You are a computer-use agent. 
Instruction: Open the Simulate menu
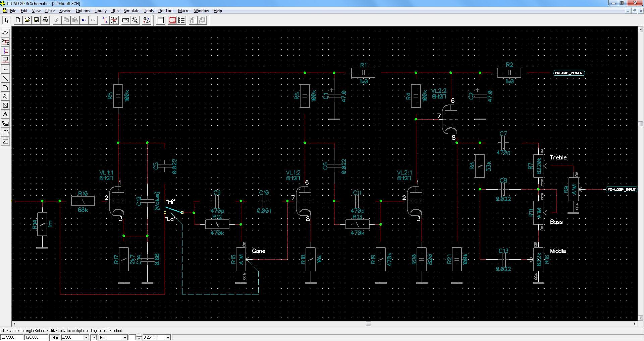(x=131, y=11)
